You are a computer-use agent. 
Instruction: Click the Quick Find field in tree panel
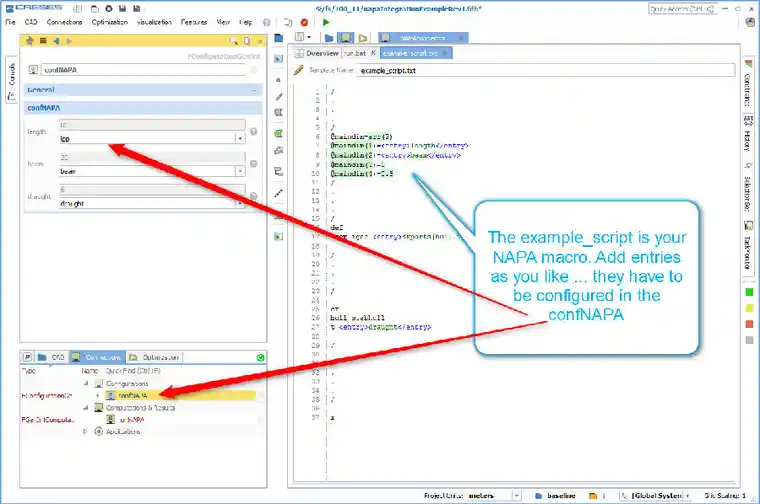[133, 370]
